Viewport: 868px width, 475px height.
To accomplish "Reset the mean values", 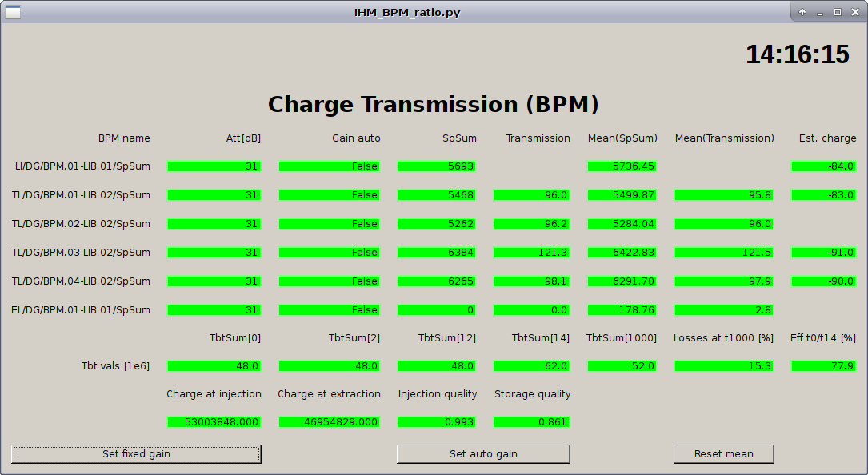I will [723, 453].
